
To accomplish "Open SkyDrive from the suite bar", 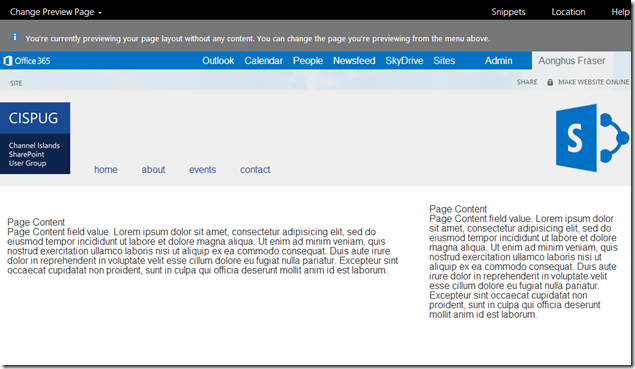I will [x=404, y=61].
